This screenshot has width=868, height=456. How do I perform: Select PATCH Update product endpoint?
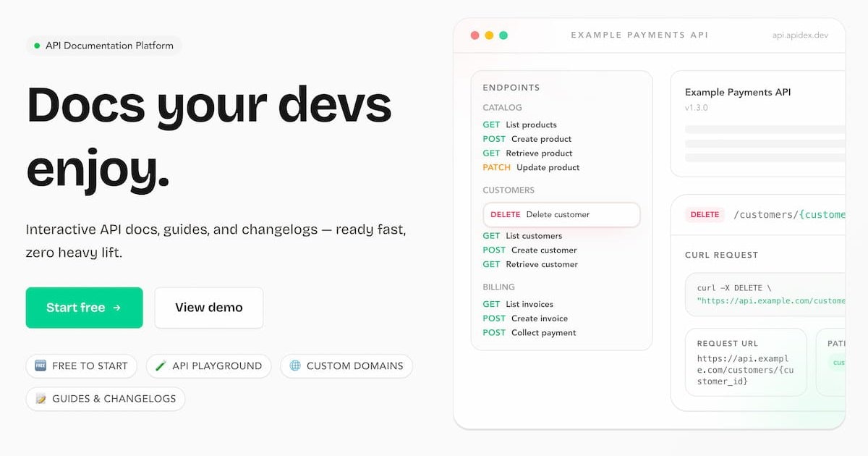coord(531,167)
